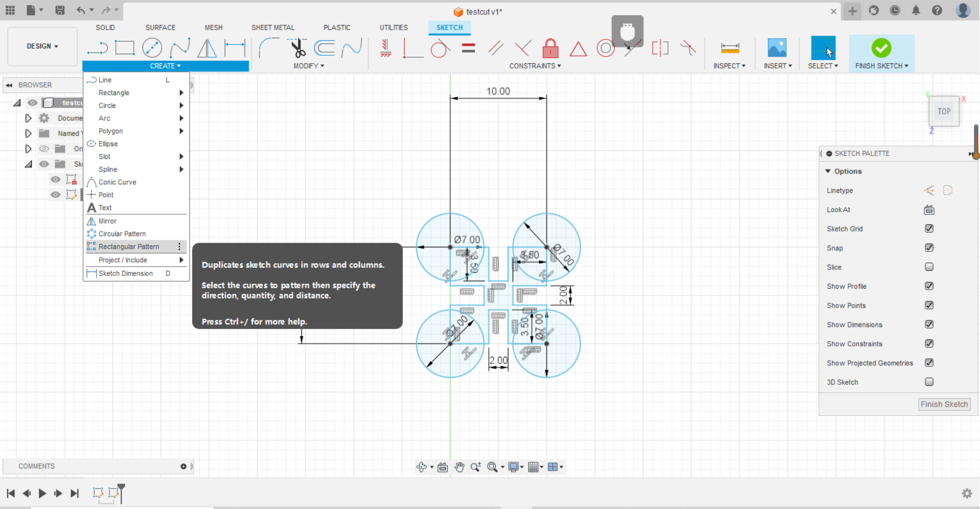Click the green FINISH SKETCH checkmark

pos(881,48)
